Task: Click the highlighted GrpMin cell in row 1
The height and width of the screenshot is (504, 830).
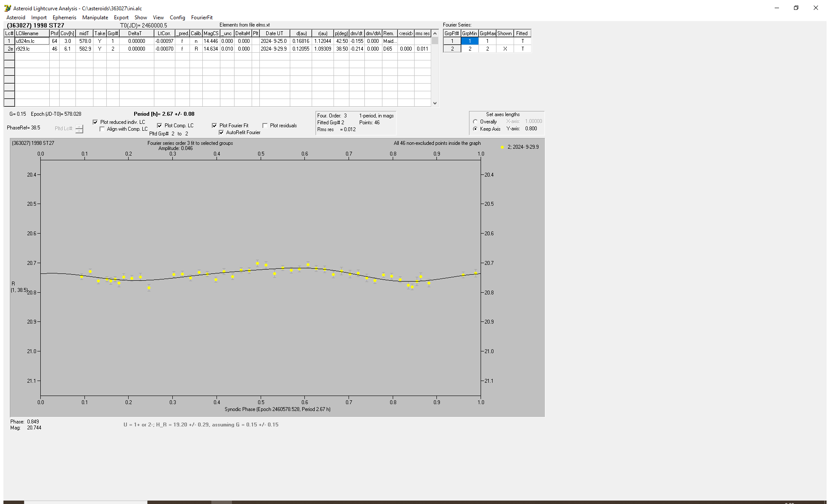Action: point(470,41)
